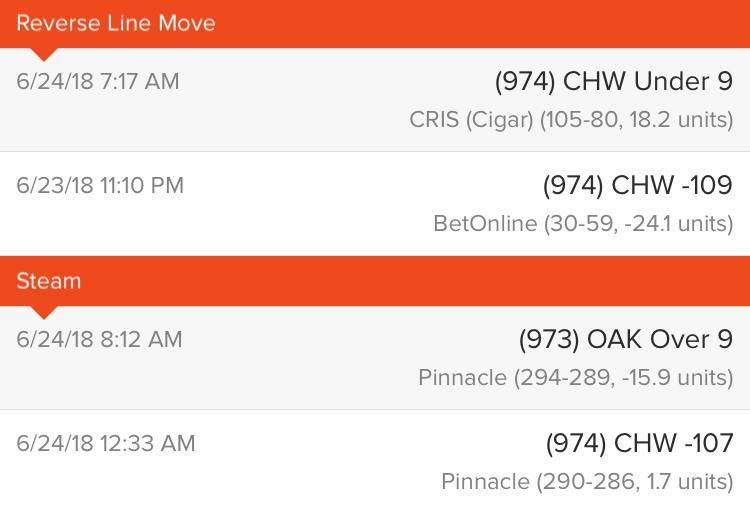Click the (974) CHW Under 9 entry
The width and height of the screenshot is (750, 508).
click(x=613, y=81)
